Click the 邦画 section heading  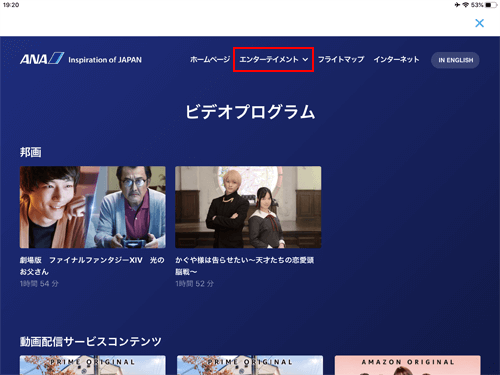31,152
